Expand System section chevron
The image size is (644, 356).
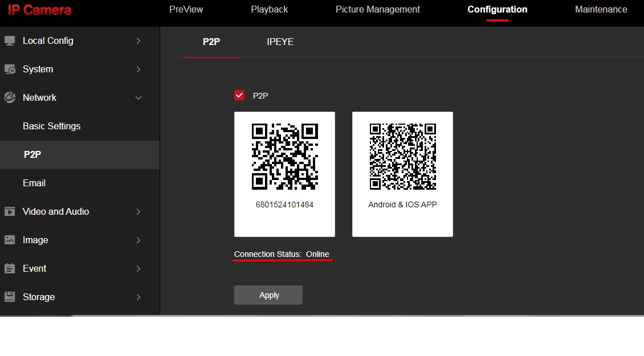[x=138, y=69]
